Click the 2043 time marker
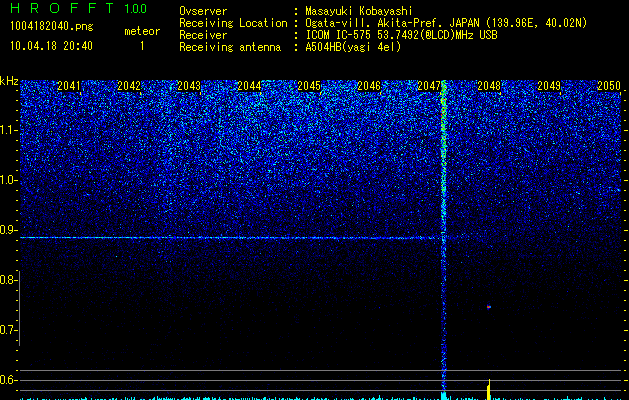 189,86
